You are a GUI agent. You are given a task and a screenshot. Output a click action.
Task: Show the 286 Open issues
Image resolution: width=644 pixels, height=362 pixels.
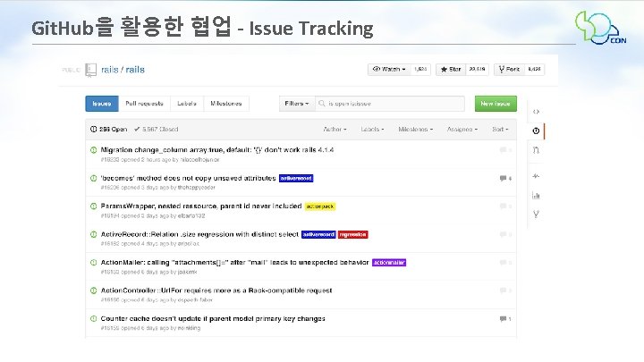[109, 130]
